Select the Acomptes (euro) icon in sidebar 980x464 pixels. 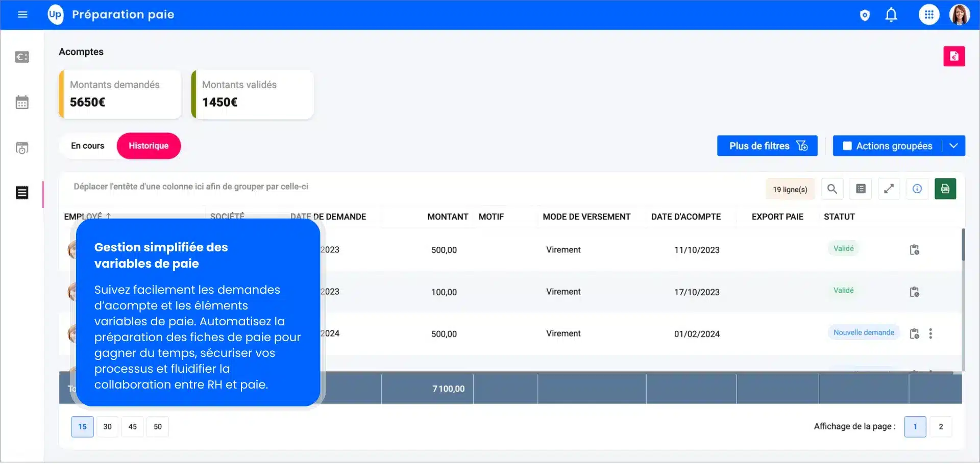21,56
